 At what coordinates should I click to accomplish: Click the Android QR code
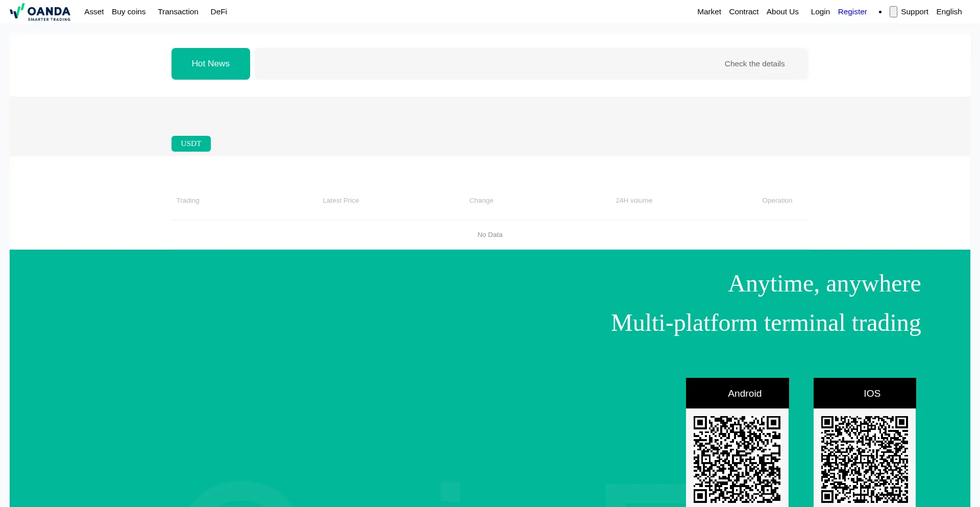pyautogui.click(x=737, y=460)
